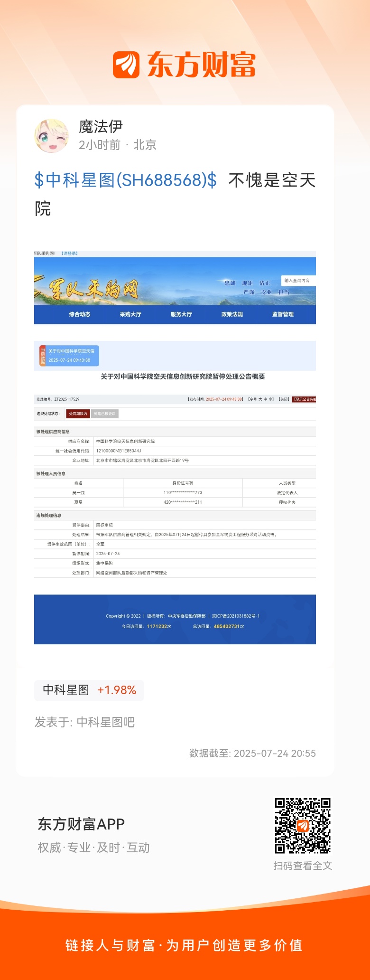Focus the 输入查询内容 search field

pos(298,281)
